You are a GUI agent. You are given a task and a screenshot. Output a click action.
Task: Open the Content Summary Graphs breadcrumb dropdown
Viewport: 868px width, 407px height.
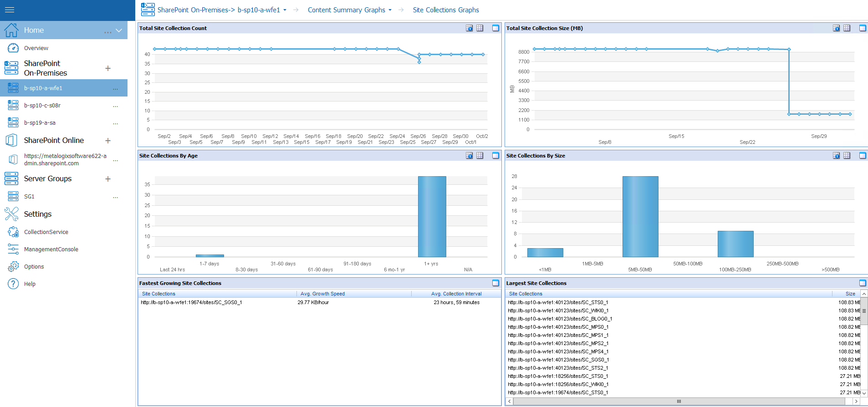point(390,10)
